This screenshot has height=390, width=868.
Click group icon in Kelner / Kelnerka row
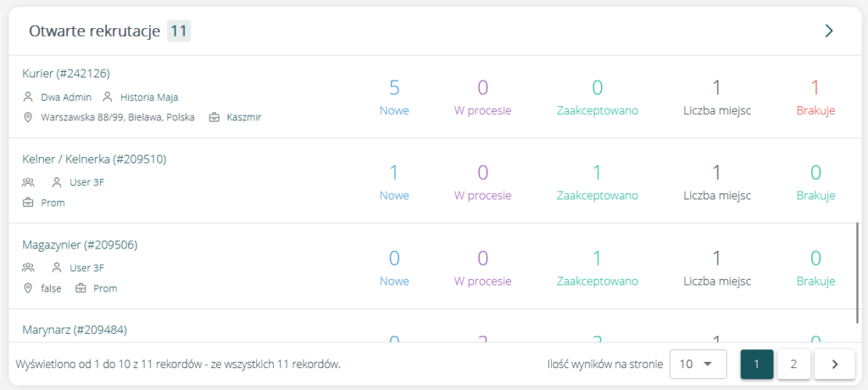[28, 182]
